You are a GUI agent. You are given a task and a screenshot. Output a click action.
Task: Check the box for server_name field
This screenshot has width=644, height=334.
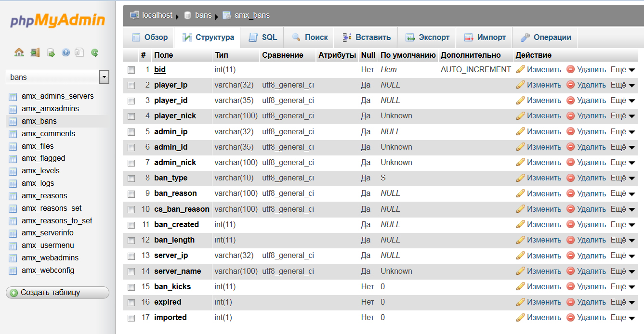[131, 271]
